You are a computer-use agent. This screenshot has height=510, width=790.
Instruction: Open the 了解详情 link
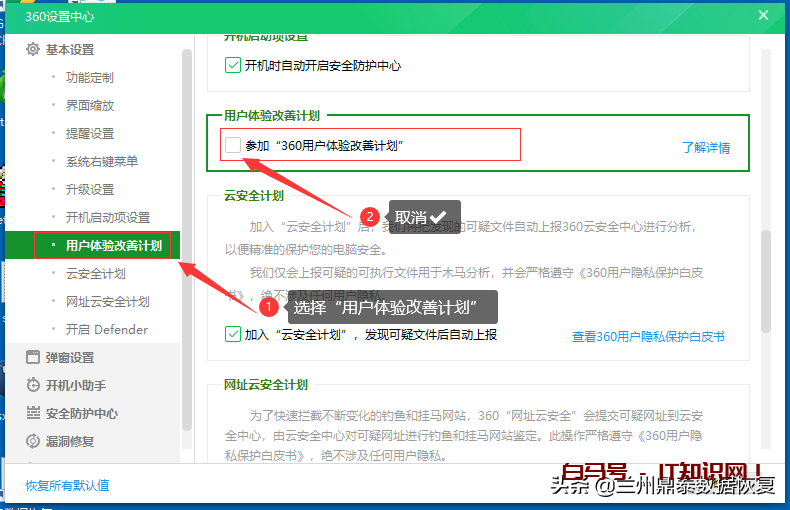(x=706, y=148)
